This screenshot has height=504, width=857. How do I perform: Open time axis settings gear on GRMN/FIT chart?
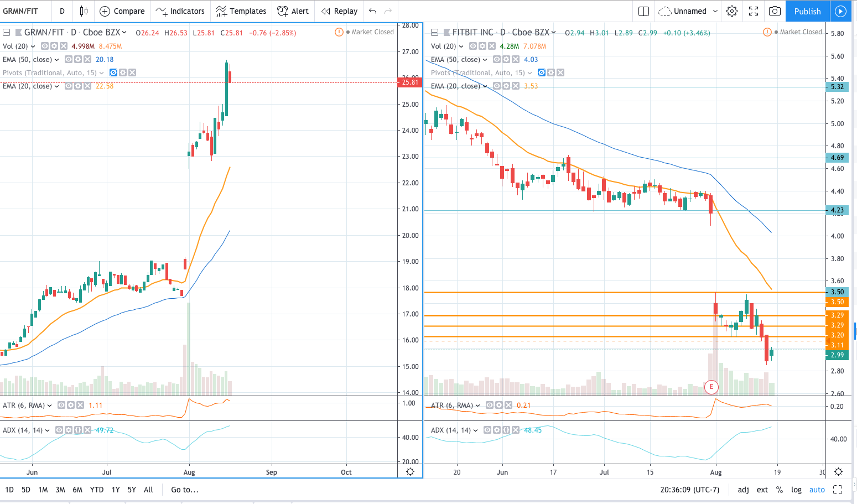coord(410,471)
